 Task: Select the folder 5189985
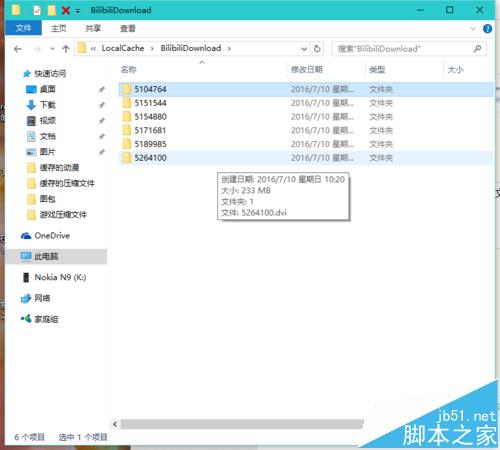coord(306,144)
